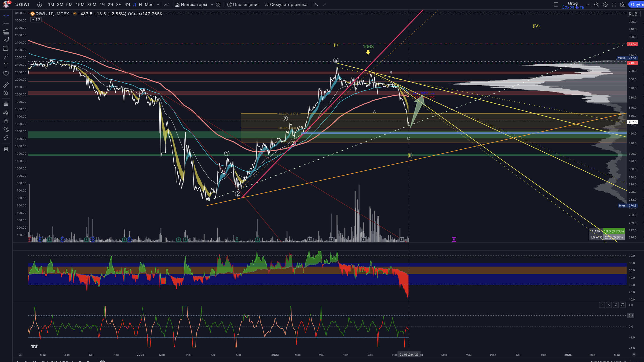
Task: Maximize the bottom indicator pane
Action: 623,305
